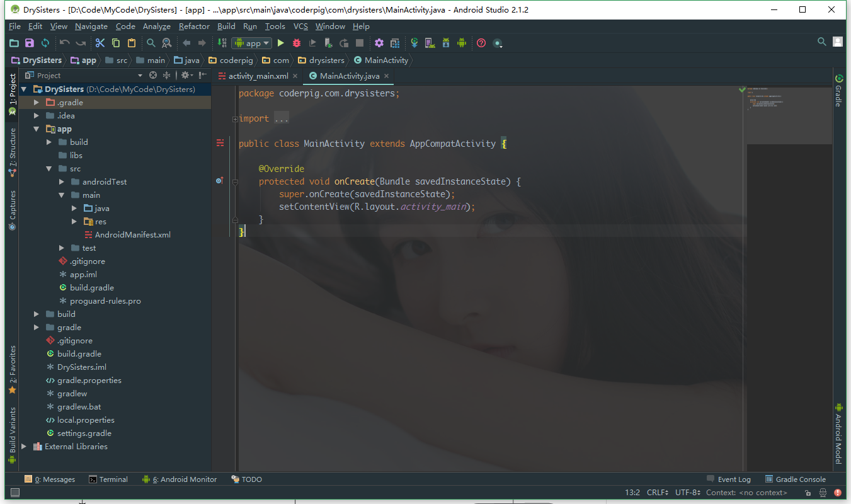Click the Save All disk icon

point(29,43)
